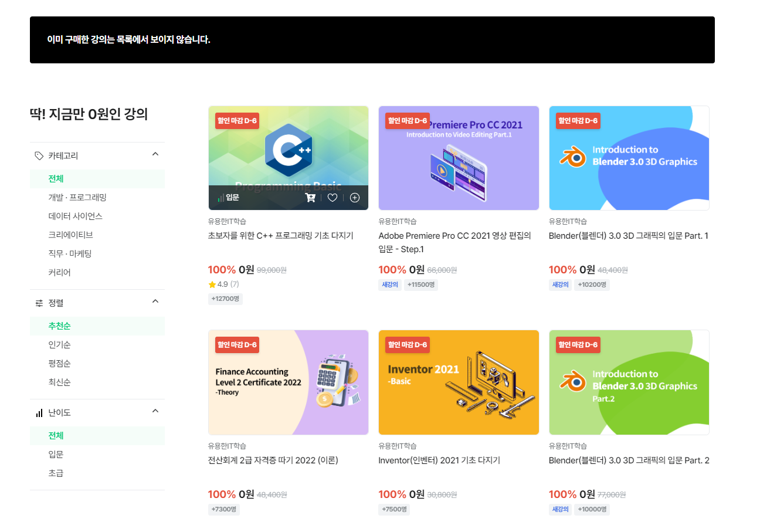Viewport: 777px width, 532px height.
Task: Click 새강의 tag on Blender Part. 1
Action: coord(560,284)
